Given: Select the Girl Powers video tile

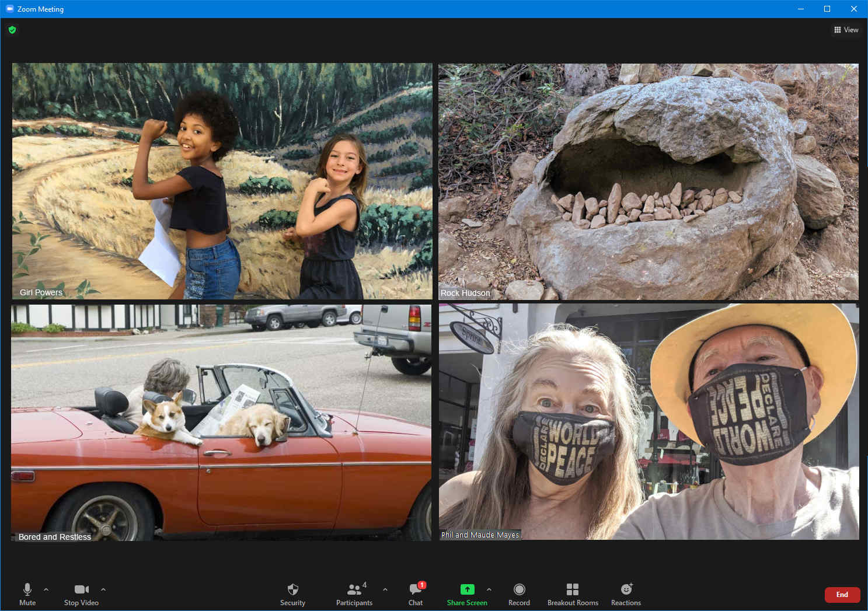Looking at the screenshot, I should tap(222, 181).
